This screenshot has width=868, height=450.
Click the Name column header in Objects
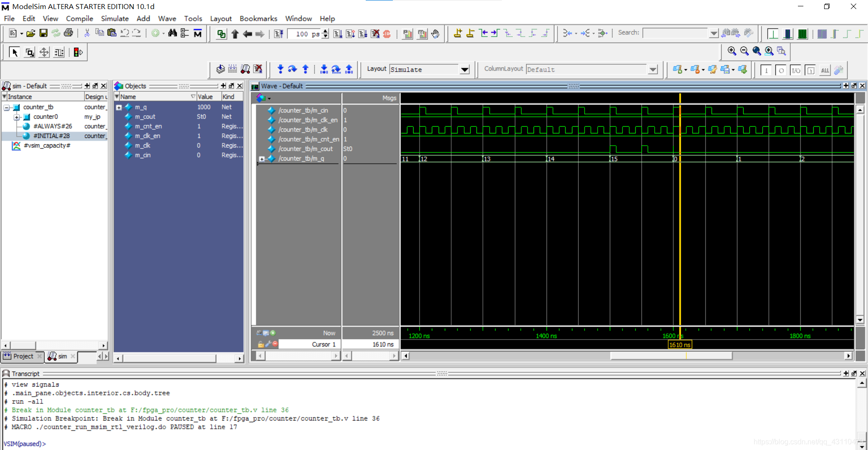tap(155, 97)
